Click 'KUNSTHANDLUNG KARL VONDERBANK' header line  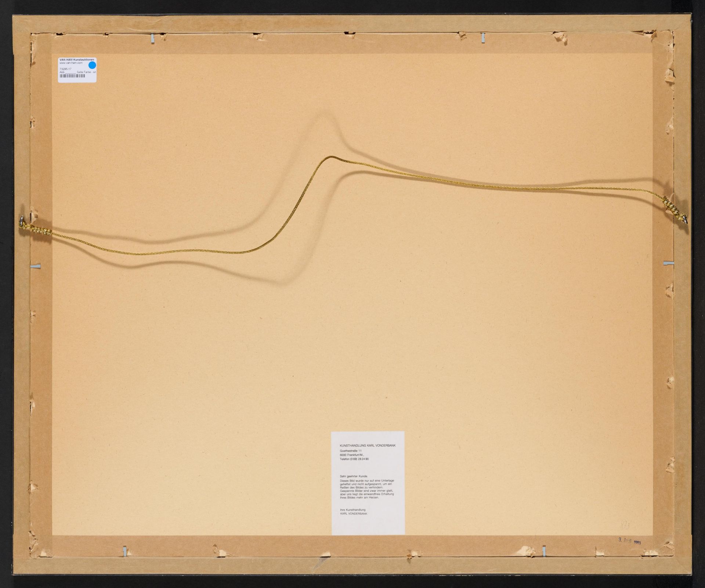(x=368, y=445)
